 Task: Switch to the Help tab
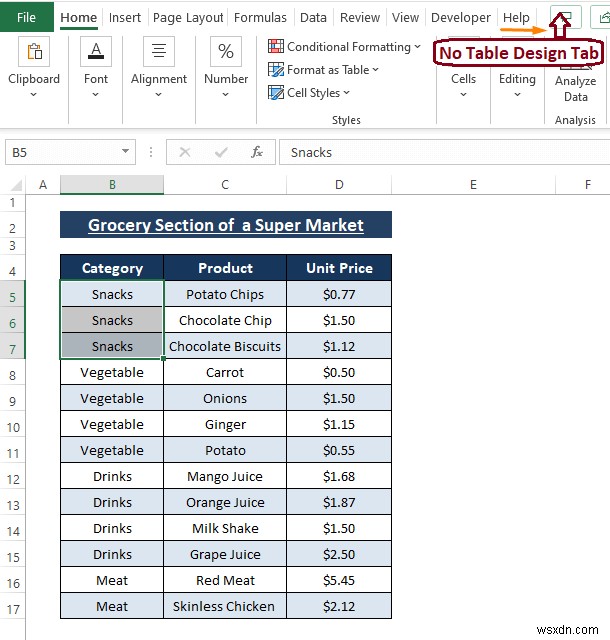pos(516,18)
